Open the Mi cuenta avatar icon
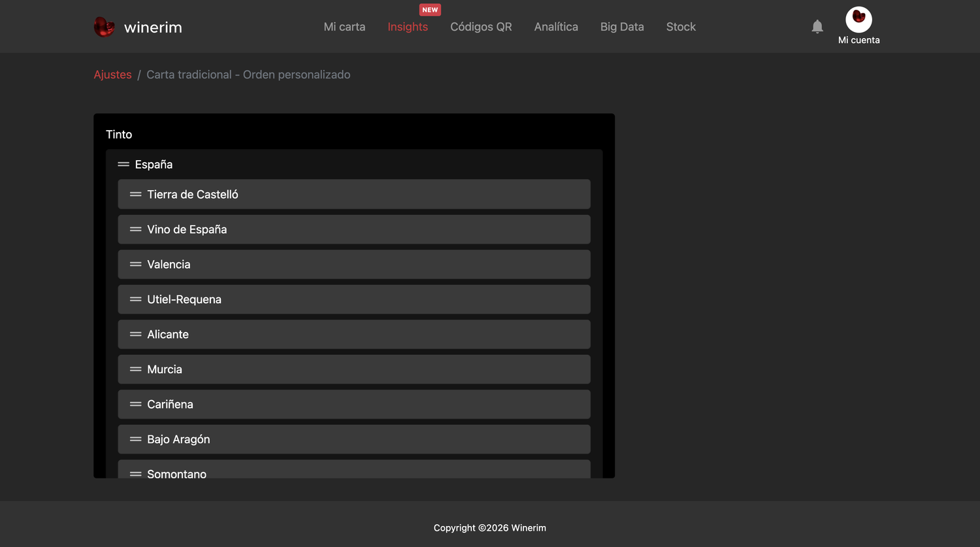 (x=858, y=20)
